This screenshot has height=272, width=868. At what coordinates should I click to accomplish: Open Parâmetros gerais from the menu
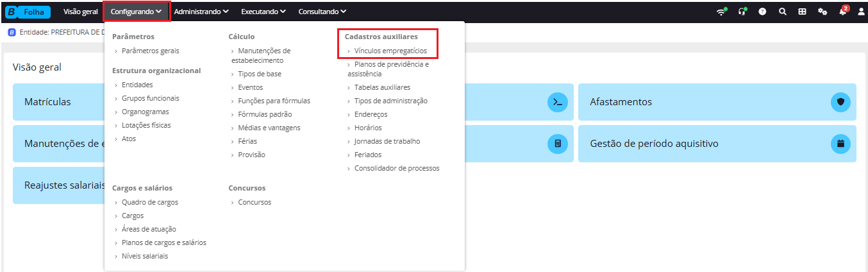pyautogui.click(x=151, y=51)
